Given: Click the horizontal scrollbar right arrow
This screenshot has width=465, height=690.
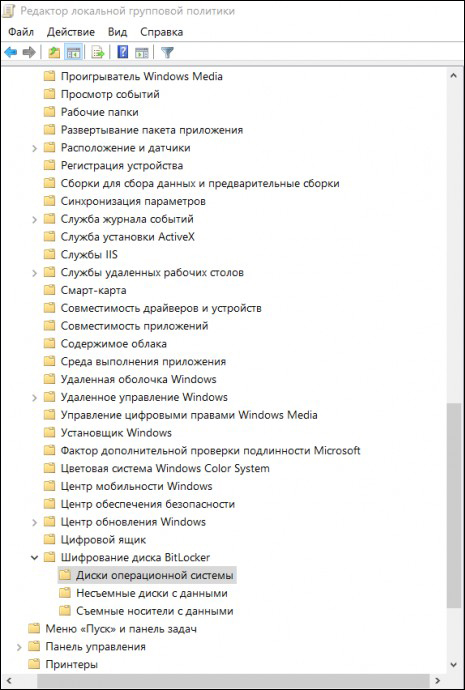Looking at the screenshot, I should [x=437, y=681].
